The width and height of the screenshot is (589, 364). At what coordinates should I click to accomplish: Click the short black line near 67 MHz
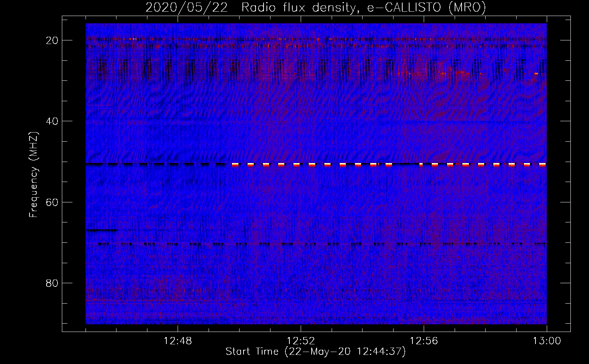102,230
